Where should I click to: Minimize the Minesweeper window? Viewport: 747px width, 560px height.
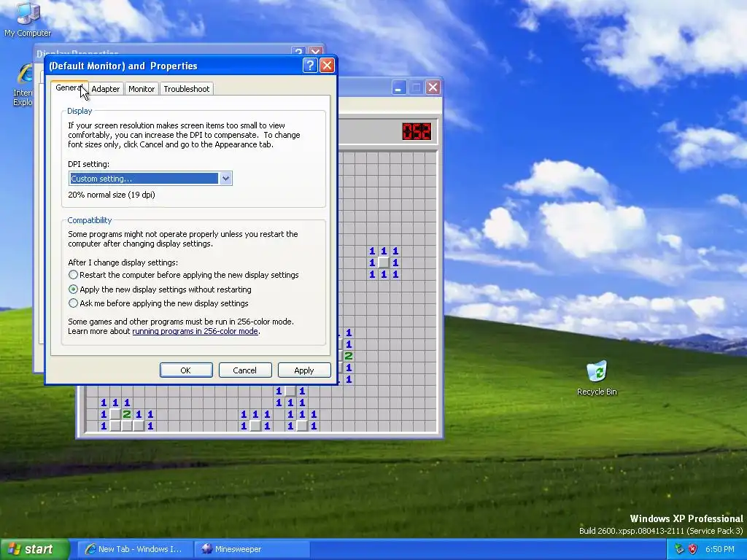tap(399, 87)
